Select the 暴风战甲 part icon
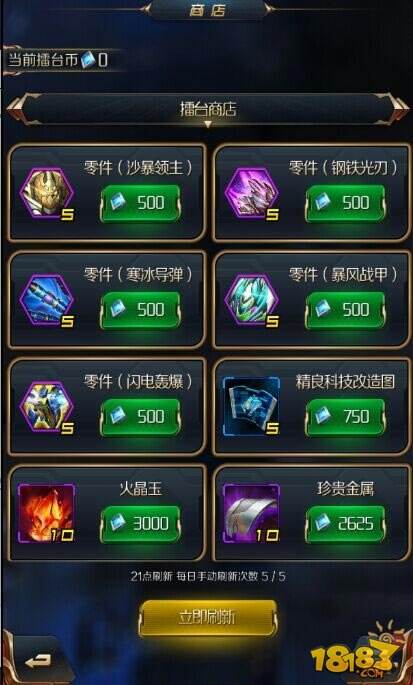The height and width of the screenshot is (685, 413). (x=251, y=300)
